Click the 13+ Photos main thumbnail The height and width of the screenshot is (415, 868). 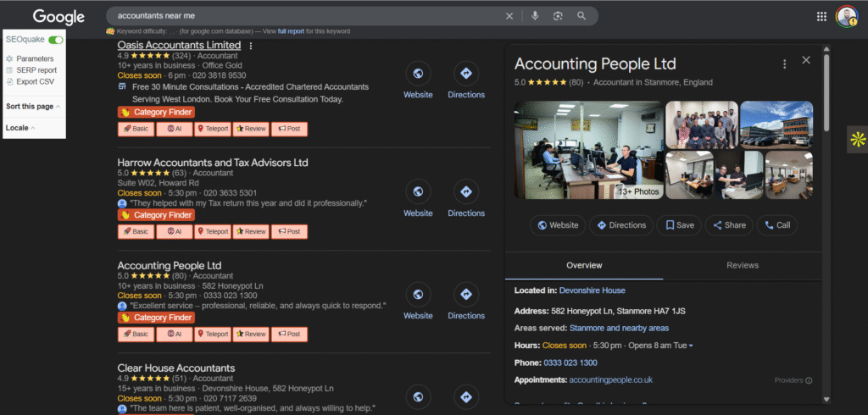(589, 150)
